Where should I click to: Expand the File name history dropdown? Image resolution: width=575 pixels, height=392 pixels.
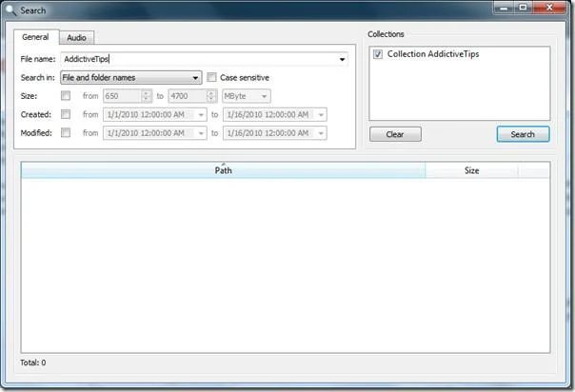coord(342,59)
